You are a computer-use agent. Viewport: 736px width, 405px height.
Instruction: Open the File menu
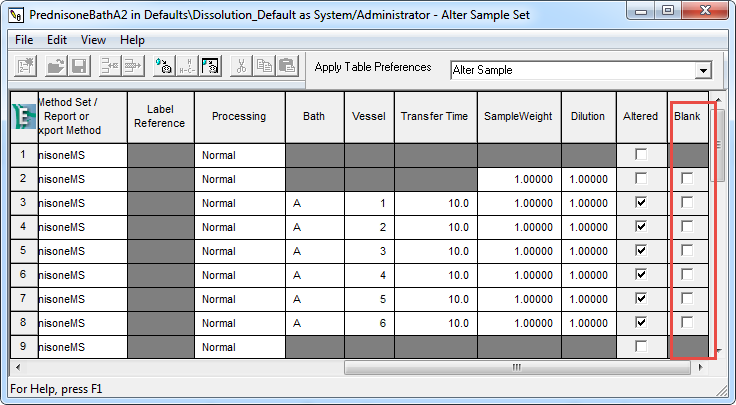[24, 40]
